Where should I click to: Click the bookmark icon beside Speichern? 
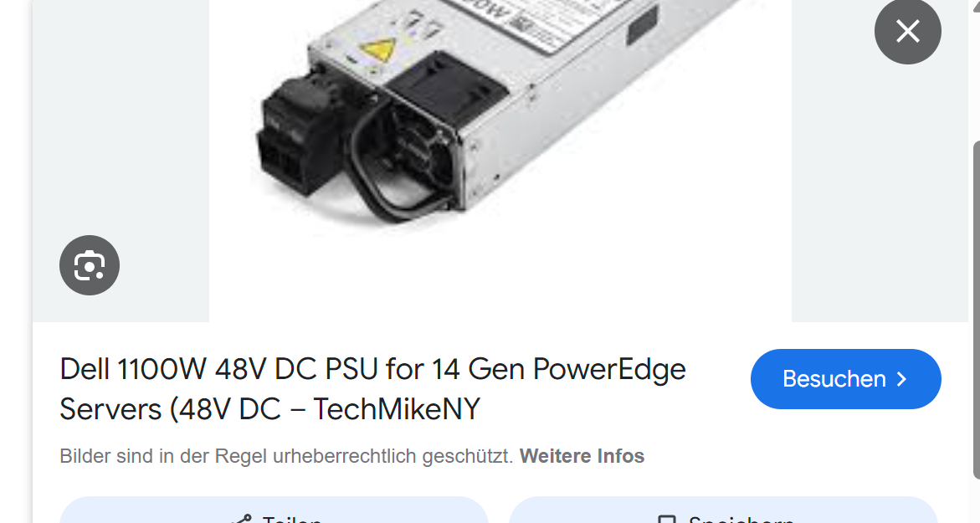pyautogui.click(x=667, y=520)
